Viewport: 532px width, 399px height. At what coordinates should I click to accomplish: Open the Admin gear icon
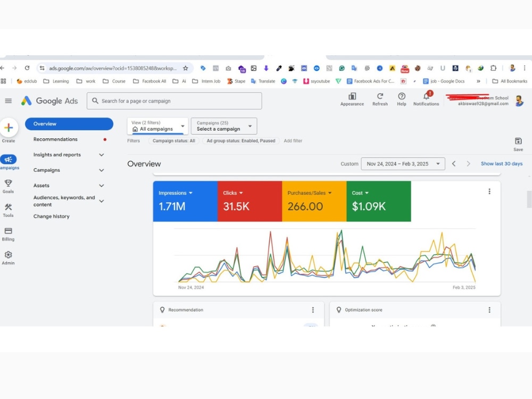(x=8, y=254)
